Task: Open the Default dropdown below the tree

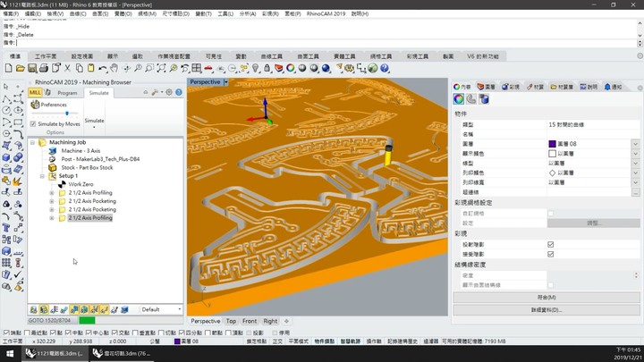Action: tap(161, 309)
